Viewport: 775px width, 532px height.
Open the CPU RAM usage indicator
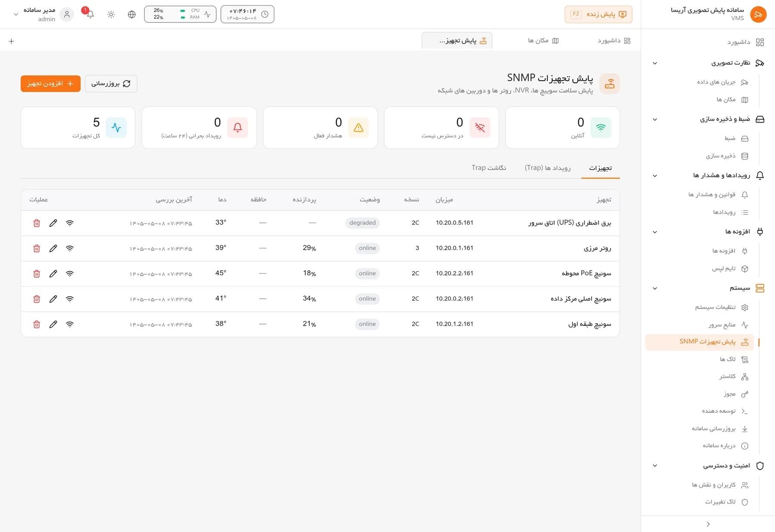180,14
